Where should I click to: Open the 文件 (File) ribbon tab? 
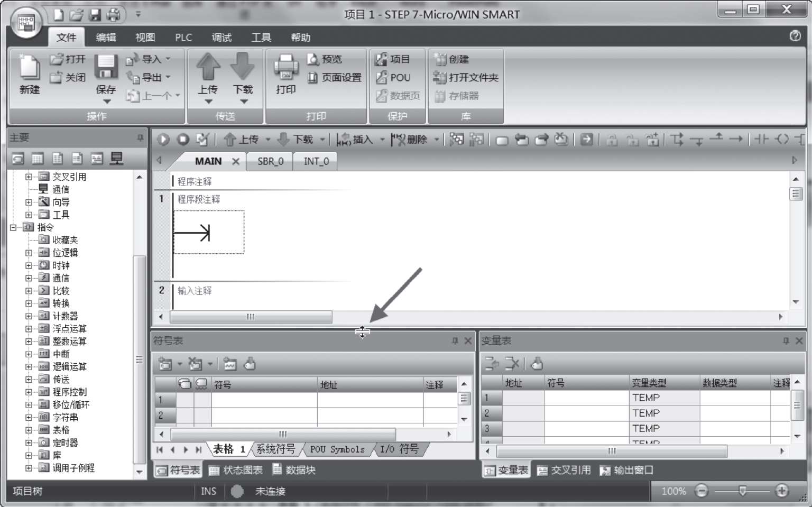coord(67,38)
